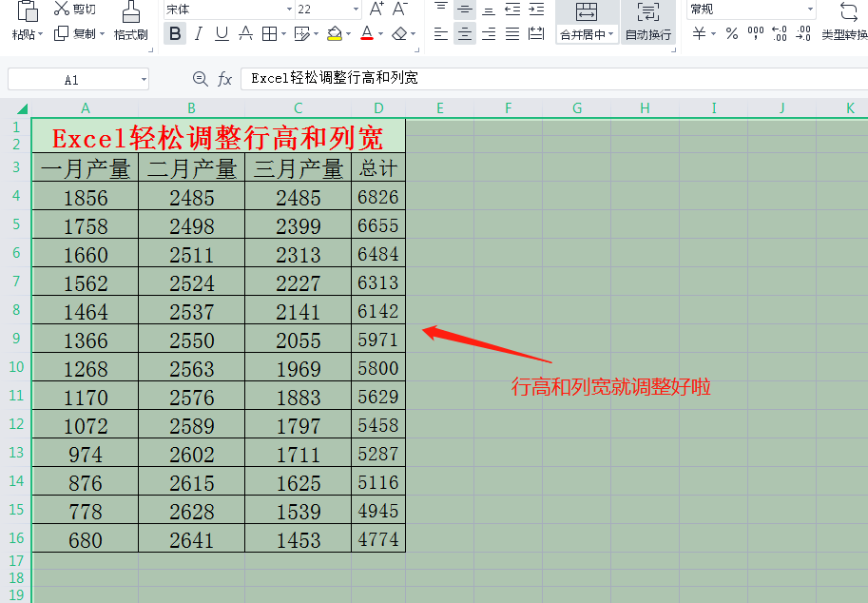The width and height of the screenshot is (868, 603).
Task: Click the increase indent icon
Action: tap(536, 9)
